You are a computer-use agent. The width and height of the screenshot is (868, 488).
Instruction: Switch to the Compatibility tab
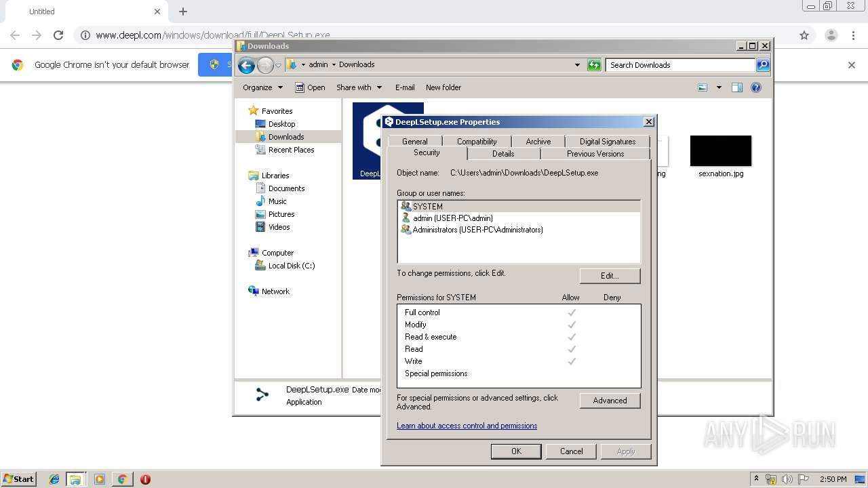click(x=477, y=142)
